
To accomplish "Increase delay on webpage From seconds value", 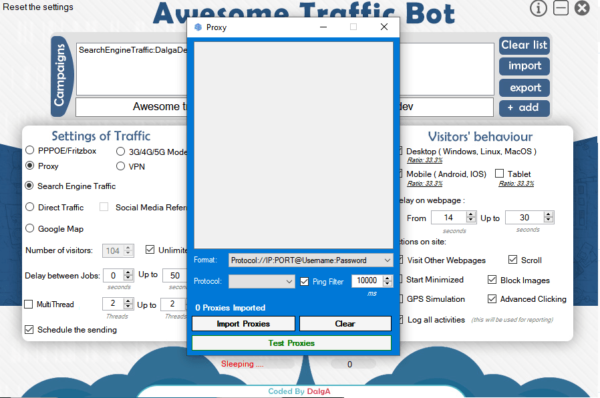I will coord(471,215).
